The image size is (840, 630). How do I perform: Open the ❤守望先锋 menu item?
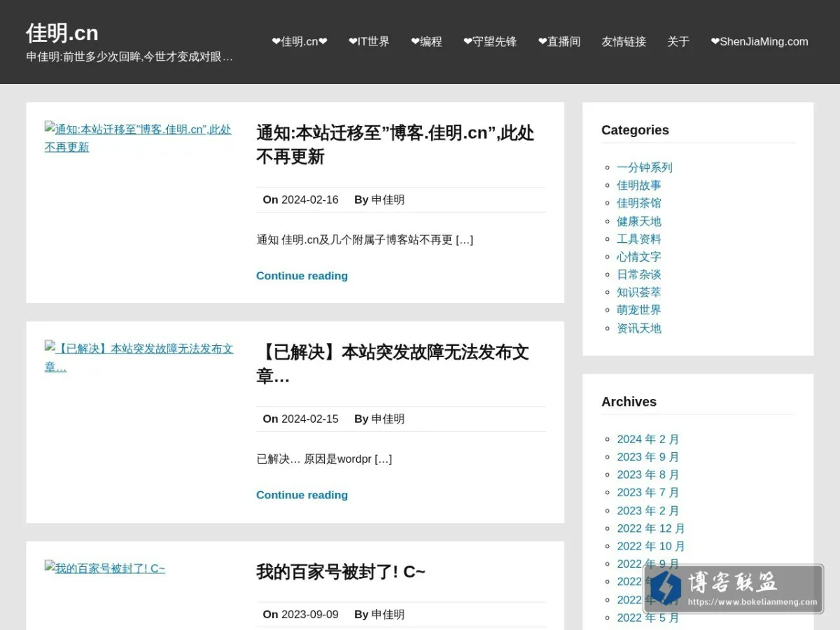point(490,42)
